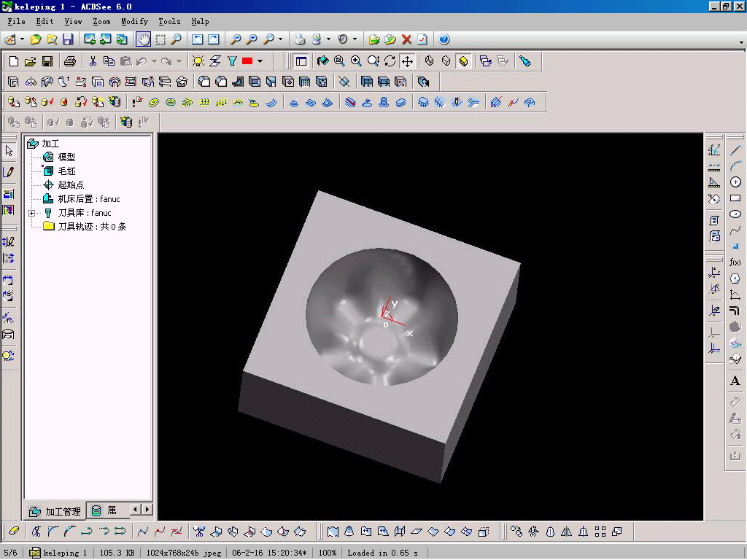Select the 加工 root tree node

[50, 144]
